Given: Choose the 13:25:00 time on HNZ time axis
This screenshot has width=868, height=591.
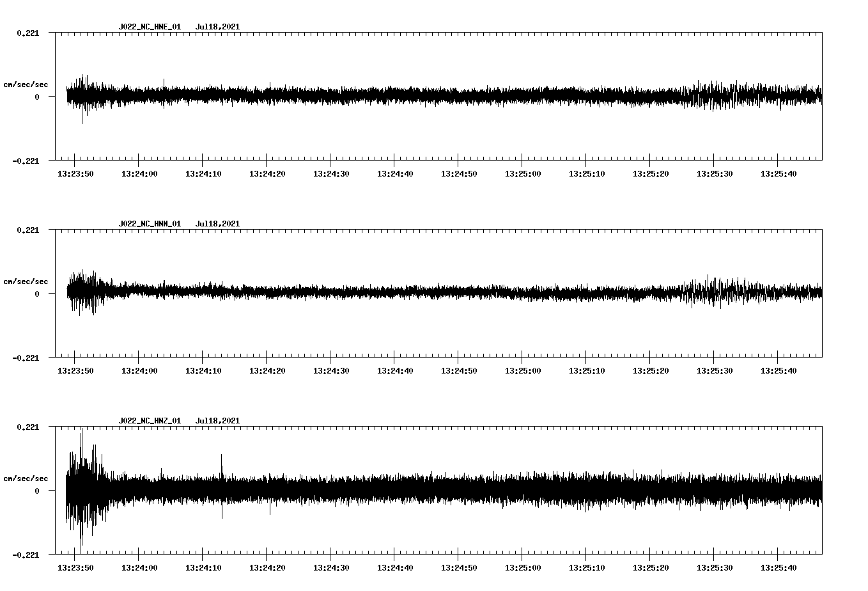Looking at the screenshot, I should click(523, 567).
